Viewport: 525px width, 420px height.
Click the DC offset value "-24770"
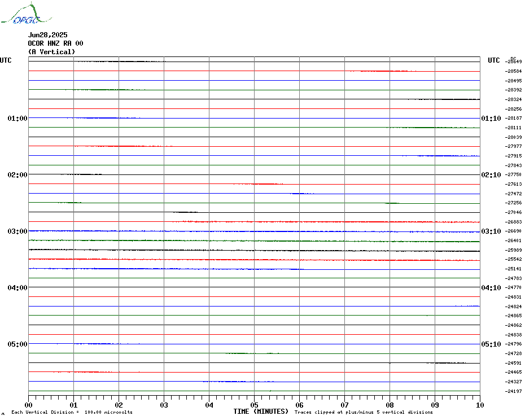514,288
